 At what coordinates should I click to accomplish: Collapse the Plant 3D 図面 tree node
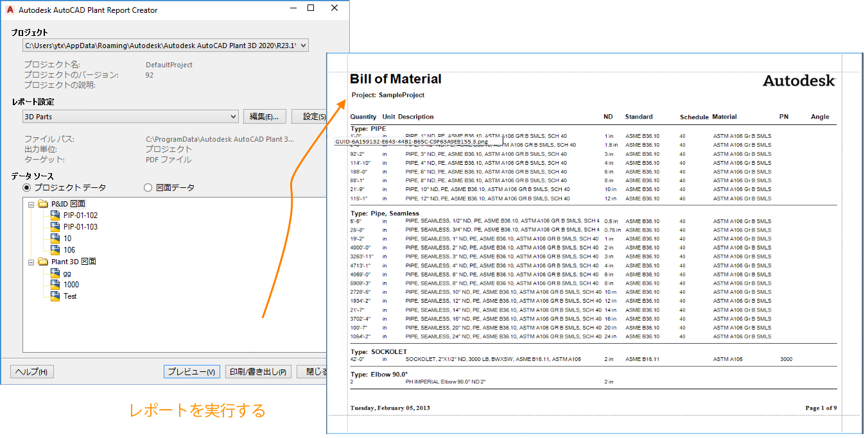point(31,261)
